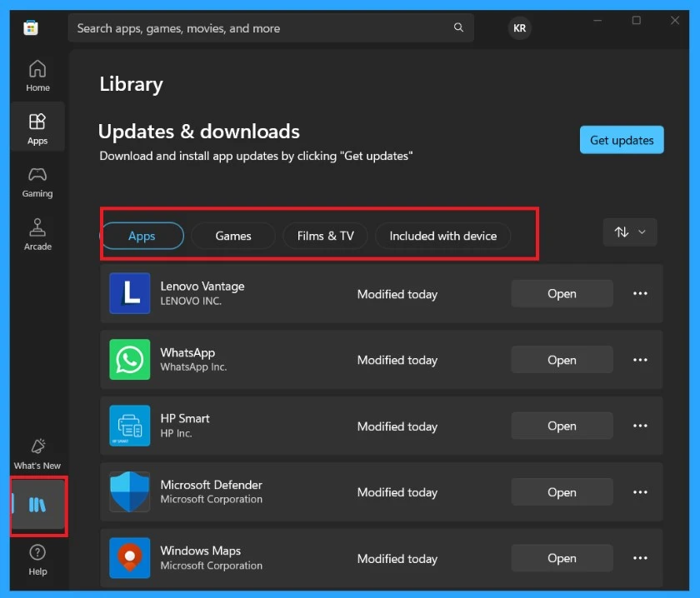Select the Included with device filter

click(443, 236)
